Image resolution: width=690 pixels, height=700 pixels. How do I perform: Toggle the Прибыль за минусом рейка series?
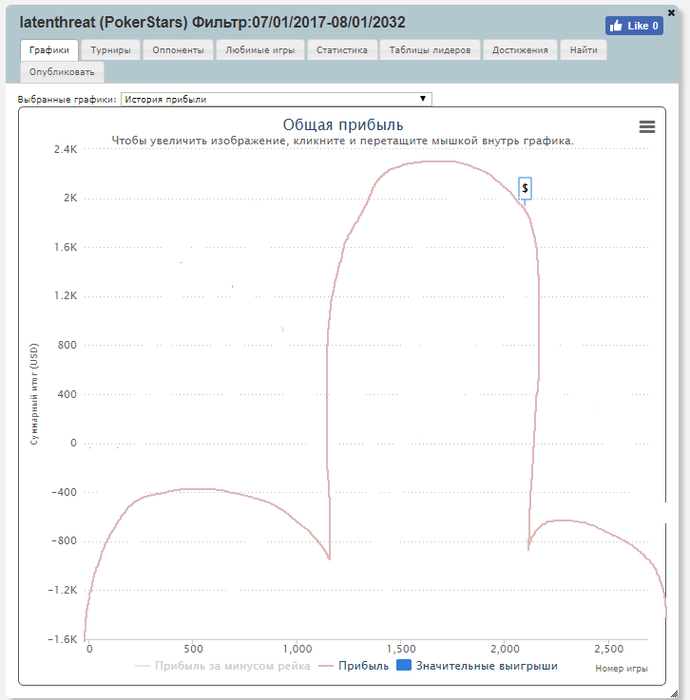[222, 666]
